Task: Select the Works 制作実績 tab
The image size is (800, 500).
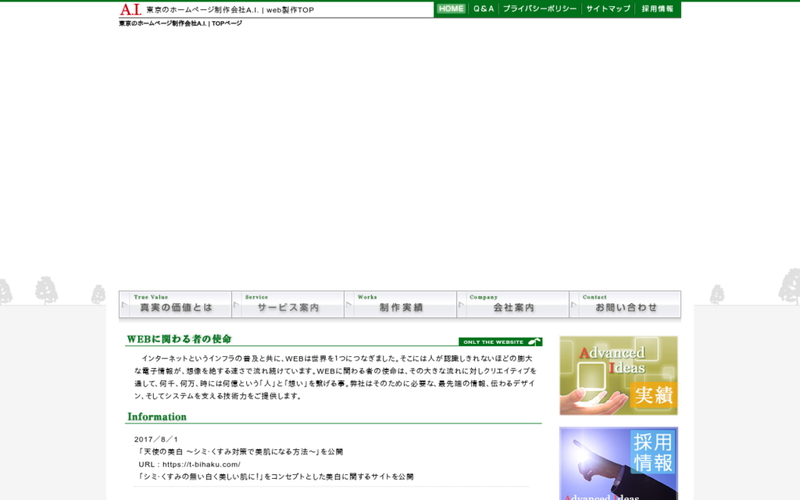Action: [400, 305]
